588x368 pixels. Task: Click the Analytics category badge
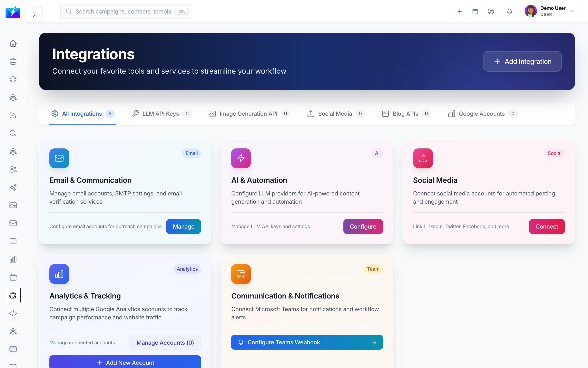point(187,269)
